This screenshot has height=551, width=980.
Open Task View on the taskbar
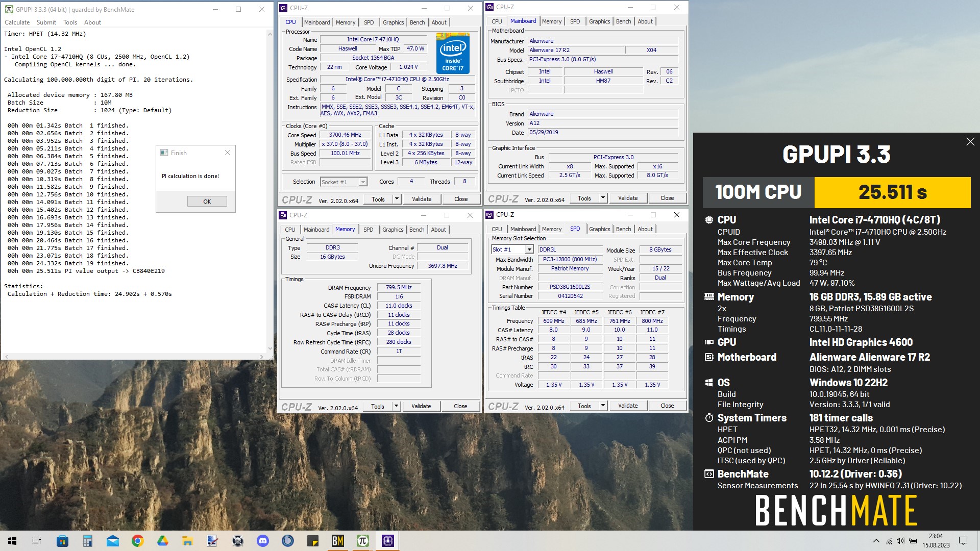click(x=37, y=541)
